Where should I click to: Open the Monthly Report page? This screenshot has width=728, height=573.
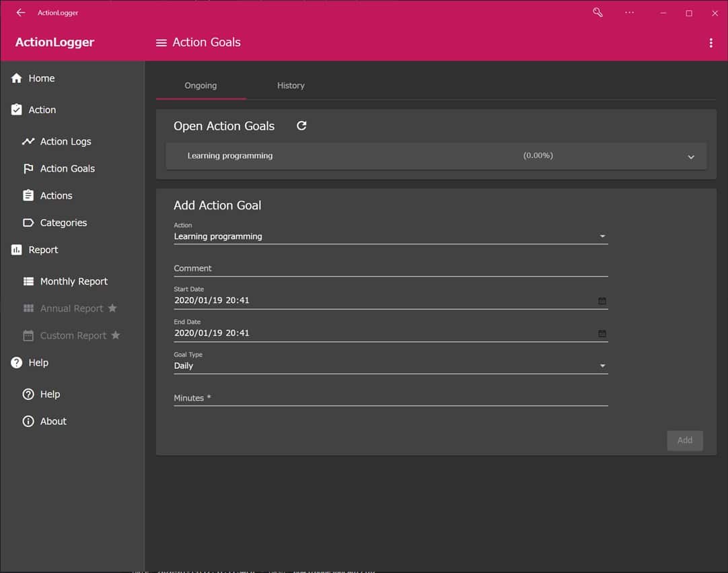coord(73,281)
